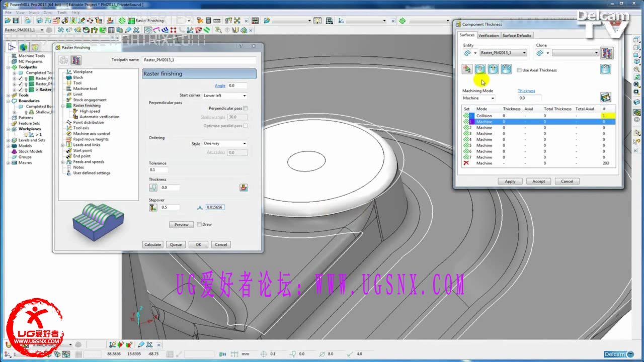The width and height of the screenshot is (644, 362).
Task: Expand the Feeds and speeds tree node
Action: point(63,162)
